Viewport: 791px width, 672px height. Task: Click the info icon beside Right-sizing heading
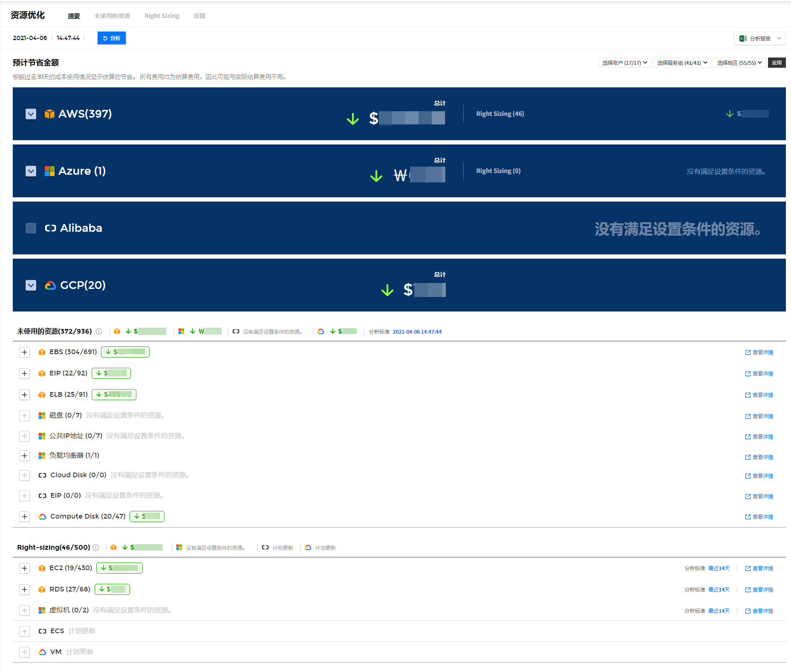click(x=96, y=548)
